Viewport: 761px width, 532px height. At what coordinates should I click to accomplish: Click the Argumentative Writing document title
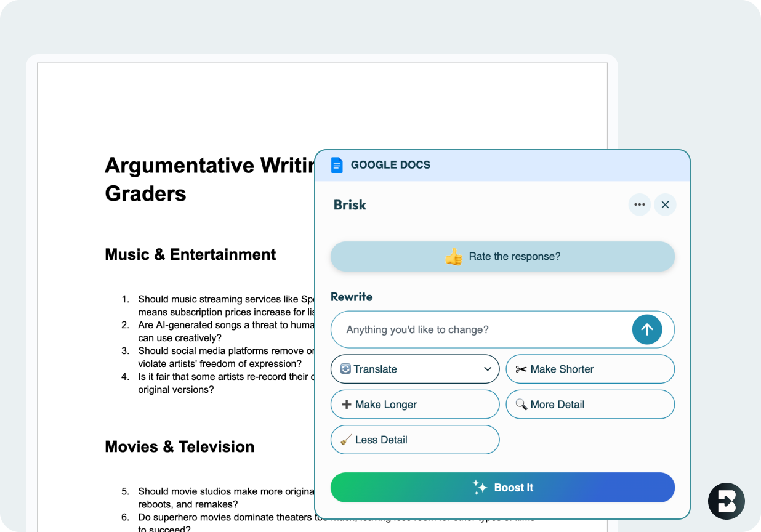click(x=209, y=179)
